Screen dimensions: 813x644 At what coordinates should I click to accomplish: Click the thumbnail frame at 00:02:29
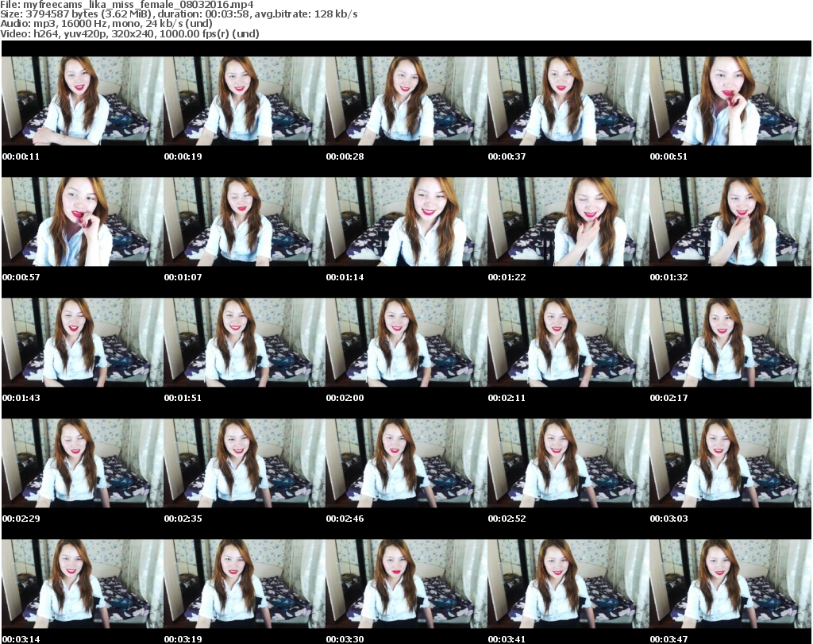tap(83, 463)
